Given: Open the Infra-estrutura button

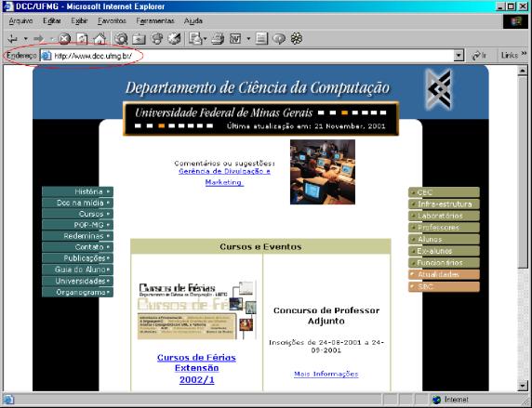Looking at the screenshot, I should tap(445, 204).
